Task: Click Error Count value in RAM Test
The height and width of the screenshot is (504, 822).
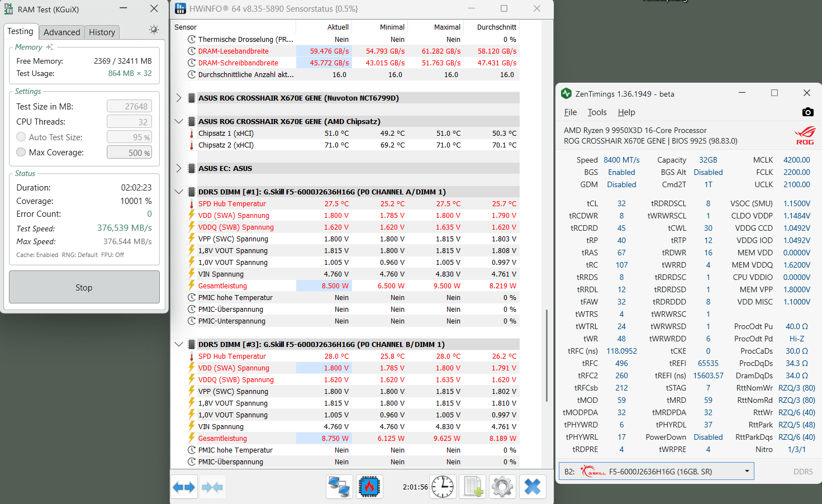Action: coord(149,213)
